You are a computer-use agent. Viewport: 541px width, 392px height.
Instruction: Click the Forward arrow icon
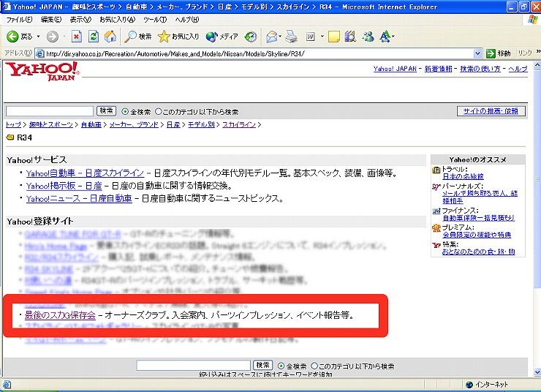[x=53, y=37]
